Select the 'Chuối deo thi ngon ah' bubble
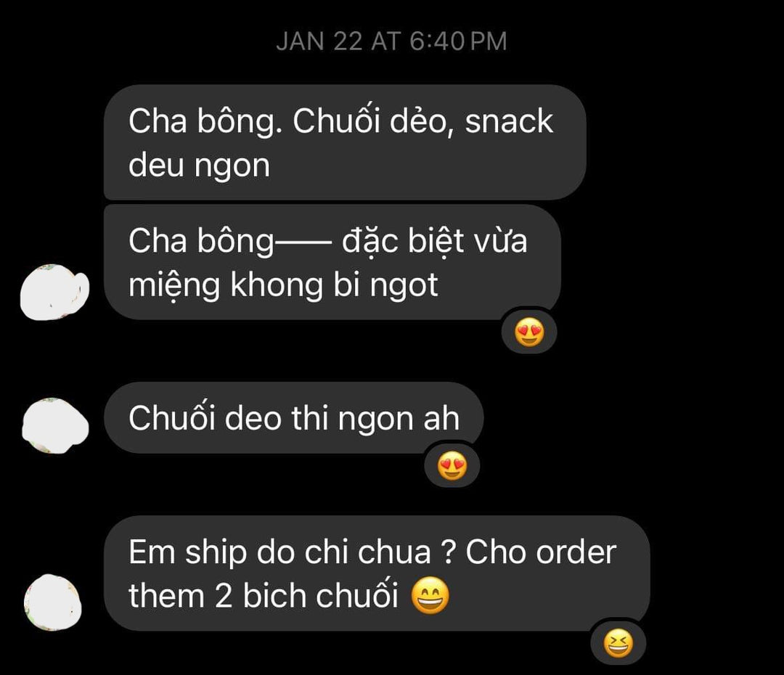784x675 pixels. coord(294,418)
